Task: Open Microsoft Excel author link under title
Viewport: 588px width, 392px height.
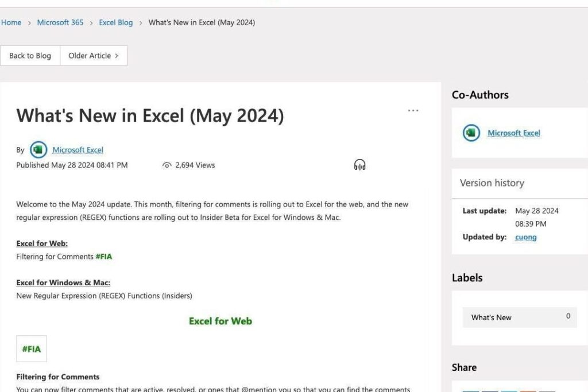Action: pos(78,150)
